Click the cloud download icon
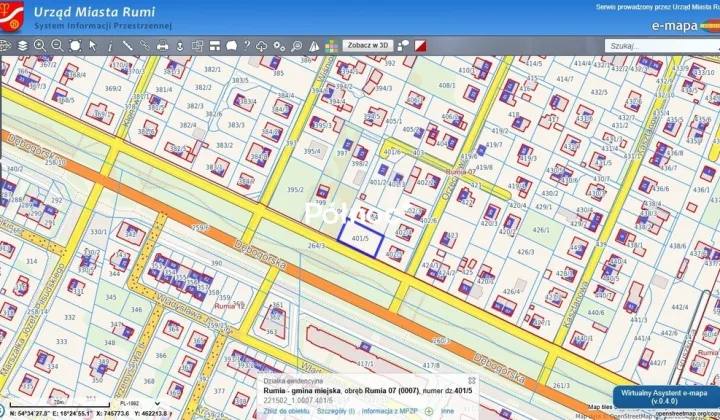This screenshot has height=420, width=720. (262, 46)
